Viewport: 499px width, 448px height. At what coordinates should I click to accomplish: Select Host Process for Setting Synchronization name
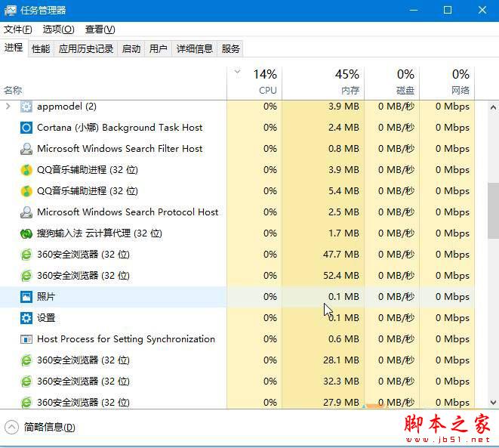pos(126,339)
